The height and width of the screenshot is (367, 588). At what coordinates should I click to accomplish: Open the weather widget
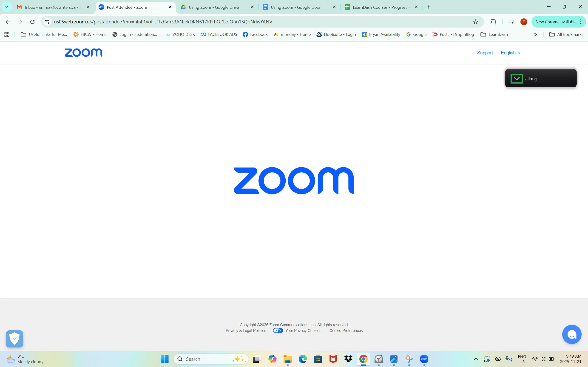pyautogui.click(x=25, y=359)
